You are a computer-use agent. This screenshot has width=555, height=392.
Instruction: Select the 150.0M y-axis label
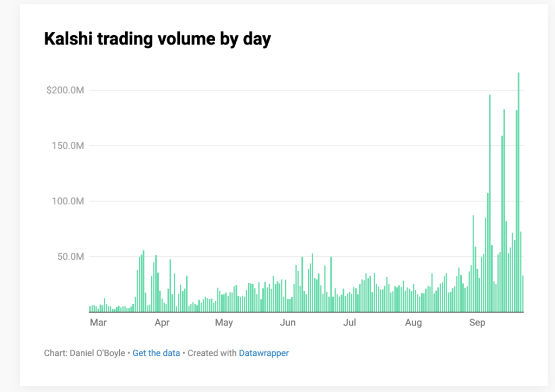68,146
